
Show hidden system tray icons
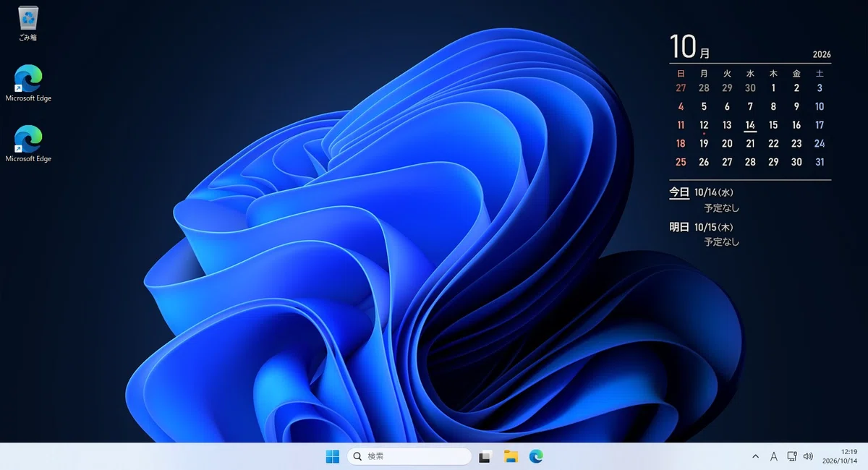click(x=756, y=456)
